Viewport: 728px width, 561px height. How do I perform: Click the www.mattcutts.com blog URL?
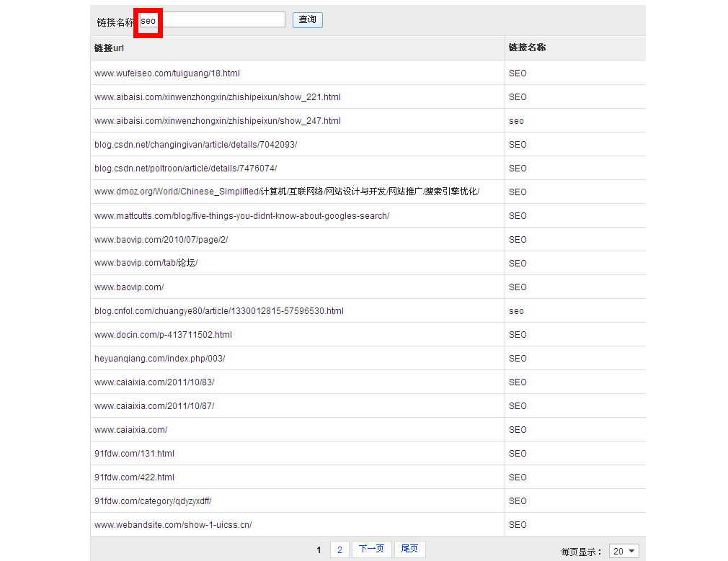pyautogui.click(x=241, y=216)
